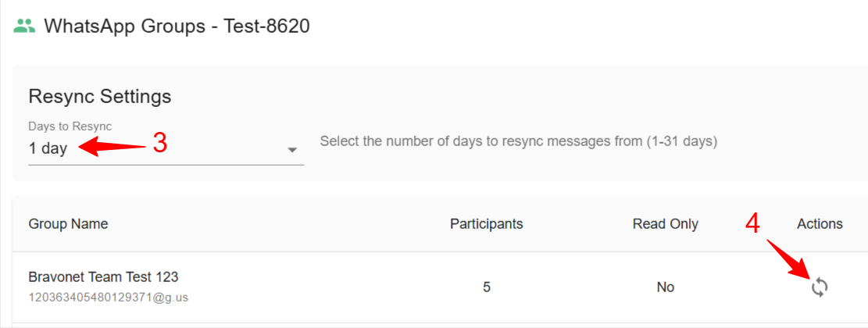Open the Days to Resync dropdown arrow
This screenshot has height=328, width=868.
point(292,150)
